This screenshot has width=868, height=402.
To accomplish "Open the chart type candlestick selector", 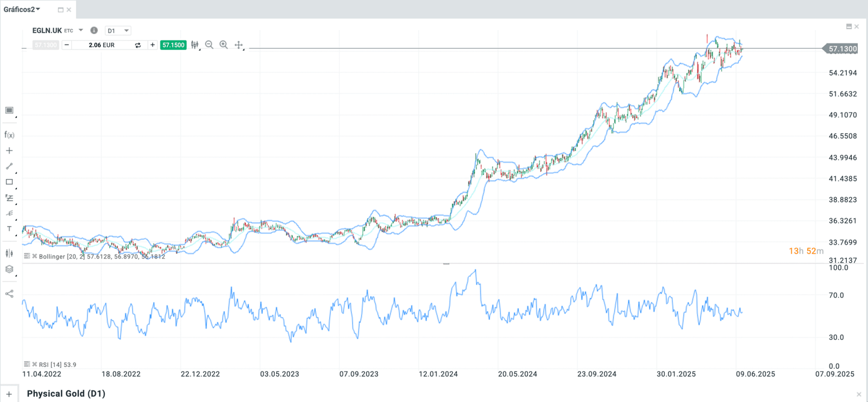I will click(x=195, y=45).
